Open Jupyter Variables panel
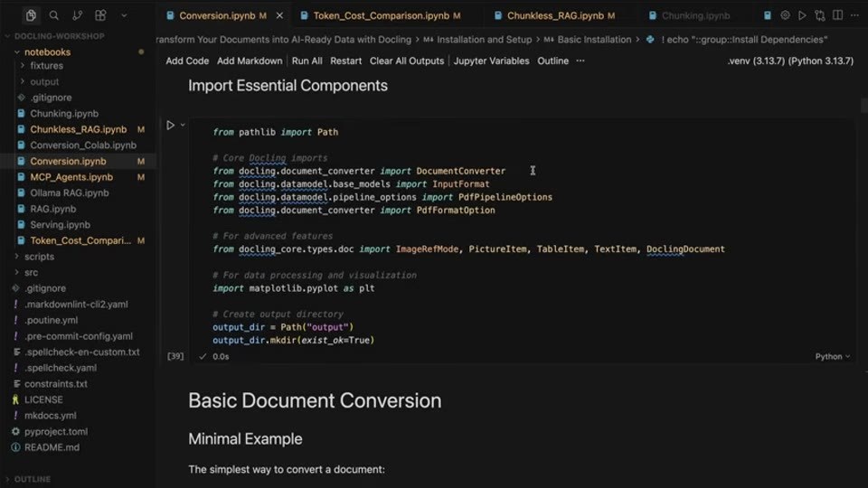The height and width of the screenshot is (488, 868). tap(491, 61)
